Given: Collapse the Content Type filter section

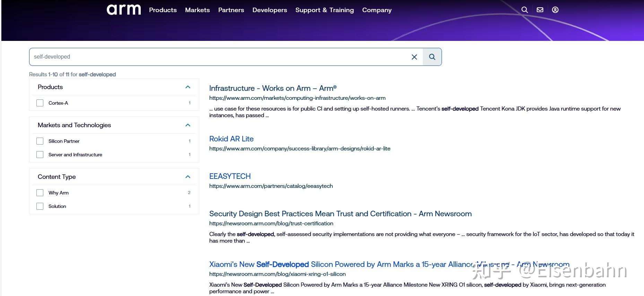Looking at the screenshot, I should pos(188,177).
